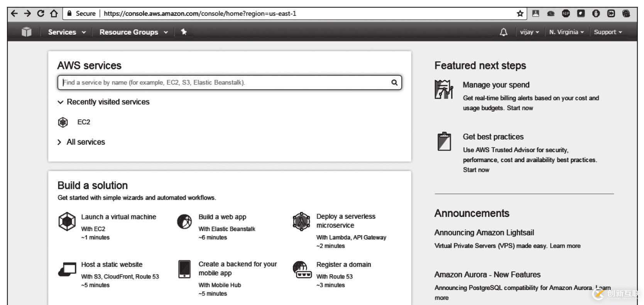Image resolution: width=644 pixels, height=305 pixels.
Task: Go back to the previous browser page
Action: click(14, 14)
